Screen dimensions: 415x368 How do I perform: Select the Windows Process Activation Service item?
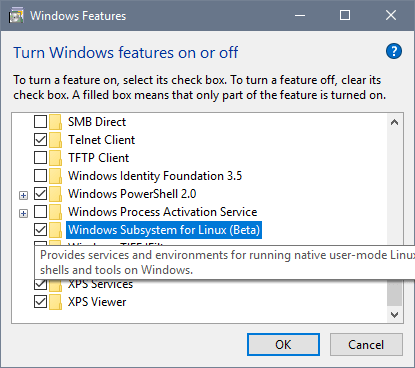tap(163, 212)
